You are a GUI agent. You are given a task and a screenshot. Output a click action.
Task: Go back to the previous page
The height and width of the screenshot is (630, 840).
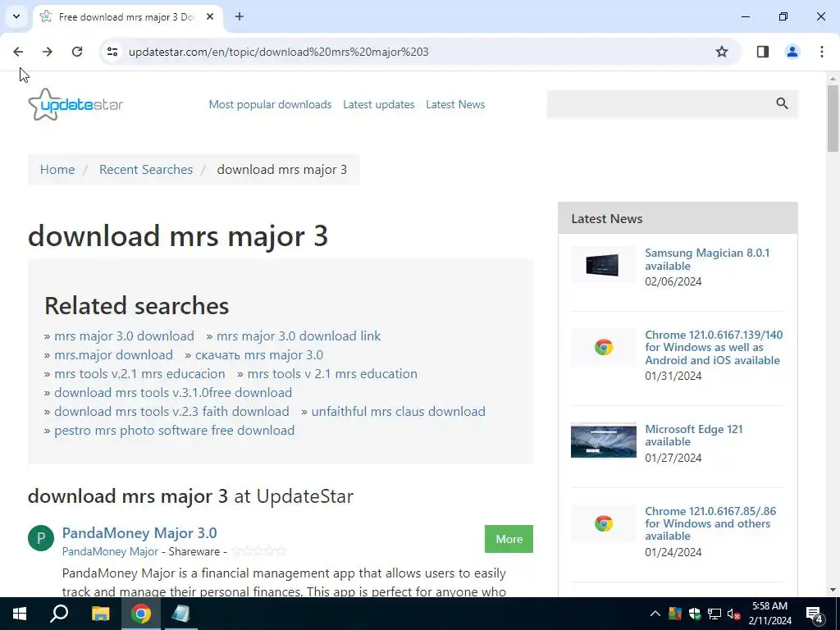(18, 52)
